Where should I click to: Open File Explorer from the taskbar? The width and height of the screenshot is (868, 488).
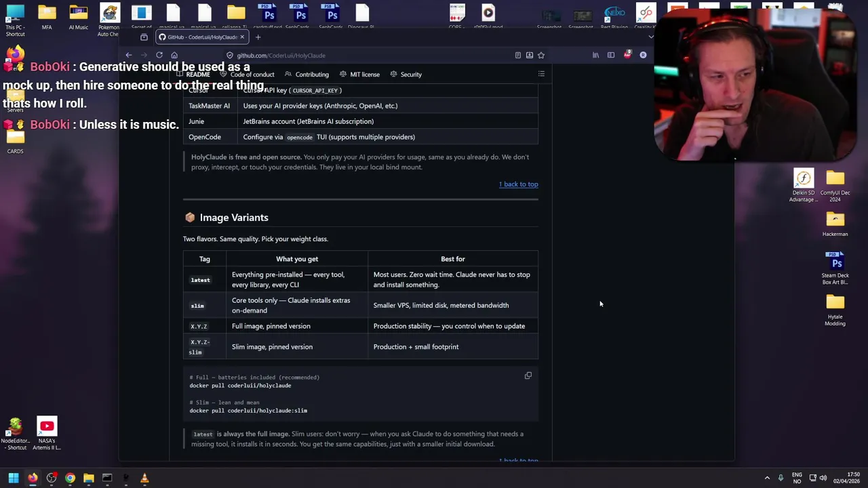coord(88,479)
